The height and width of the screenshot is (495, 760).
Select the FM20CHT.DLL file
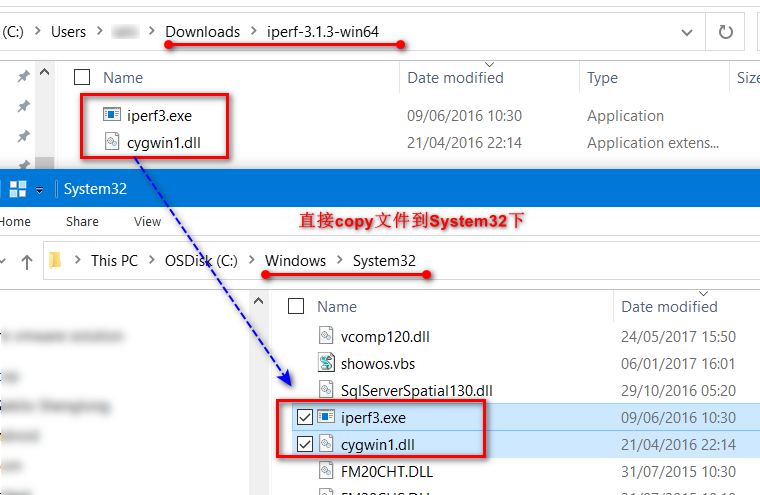pyautogui.click(x=387, y=472)
